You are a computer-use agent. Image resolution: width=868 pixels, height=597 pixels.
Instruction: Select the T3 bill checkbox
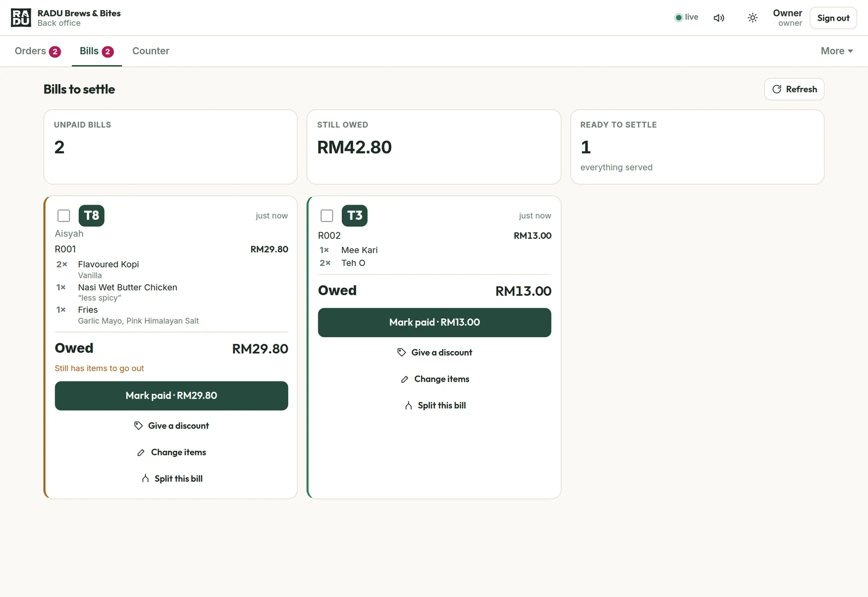coord(327,215)
